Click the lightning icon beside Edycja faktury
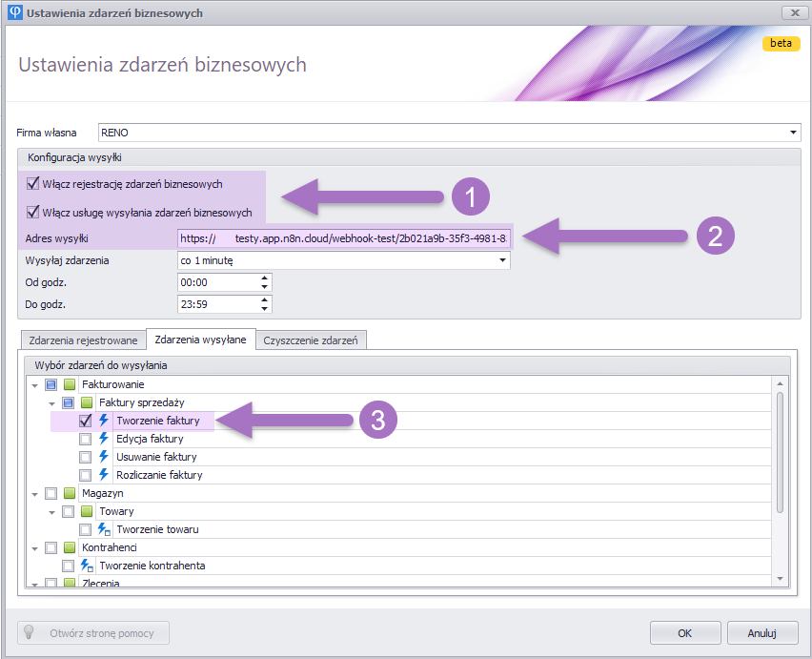812x659 pixels. [104, 439]
